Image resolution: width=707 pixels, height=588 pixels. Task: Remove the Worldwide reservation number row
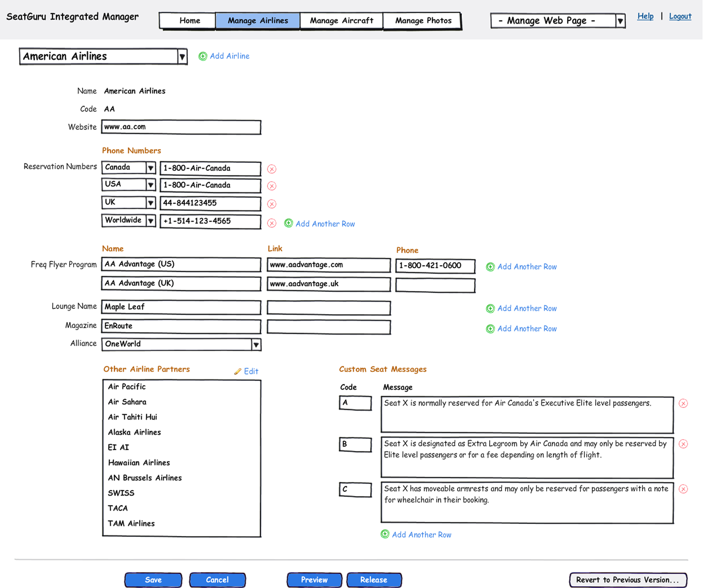click(x=272, y=223)
